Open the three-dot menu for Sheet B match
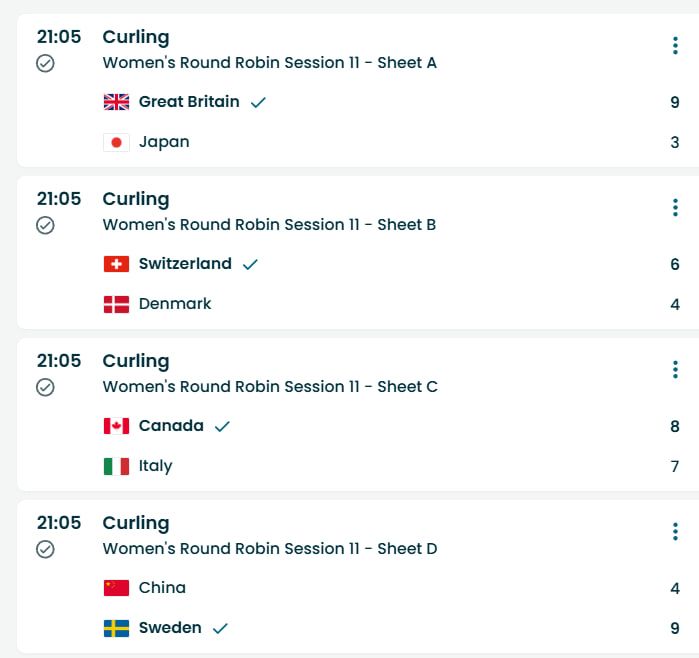699x658 pixels. tap(676, 208)
